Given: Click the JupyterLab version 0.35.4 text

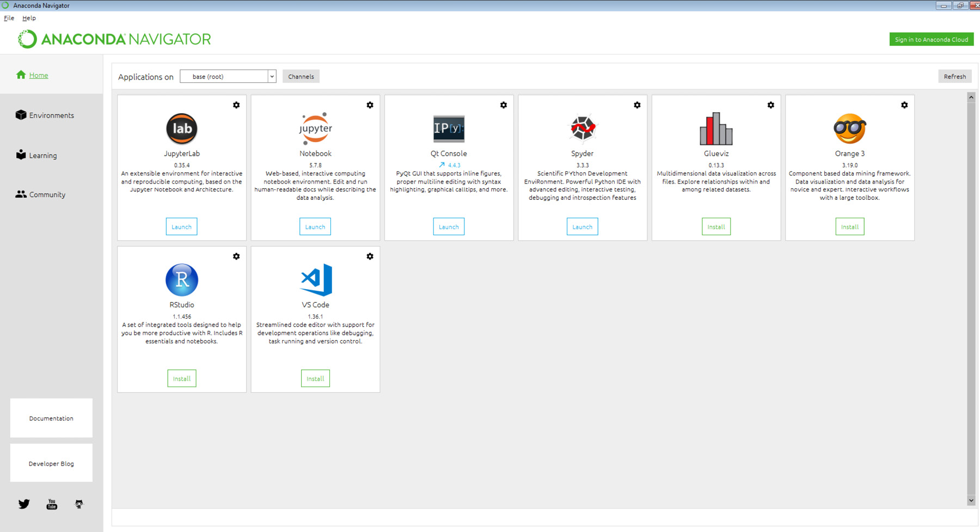Looking at the screenshot, I should click(181, 165).
